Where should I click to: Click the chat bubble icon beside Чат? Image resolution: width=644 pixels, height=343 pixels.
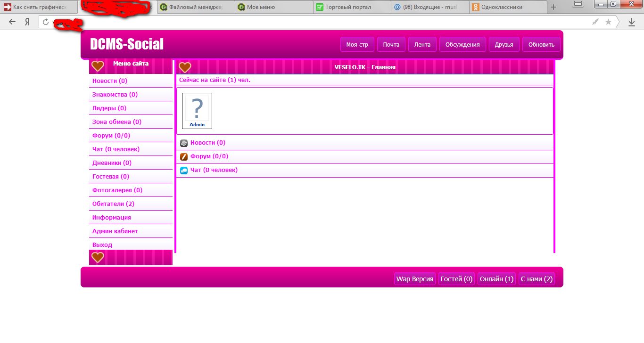[184, 170]
